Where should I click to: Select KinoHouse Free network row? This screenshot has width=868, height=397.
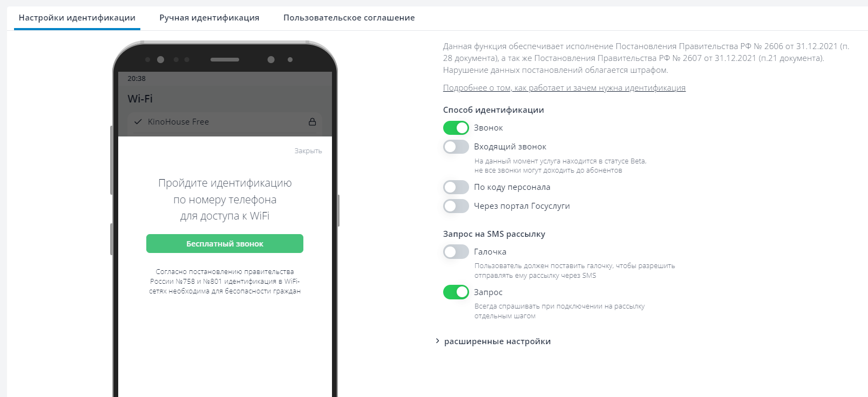point(225,122)
